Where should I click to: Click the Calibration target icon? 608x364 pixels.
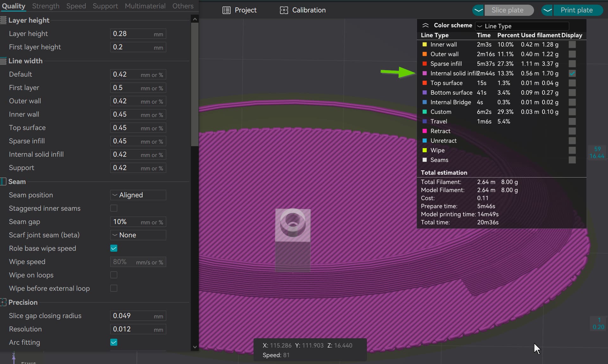point(284,10)
